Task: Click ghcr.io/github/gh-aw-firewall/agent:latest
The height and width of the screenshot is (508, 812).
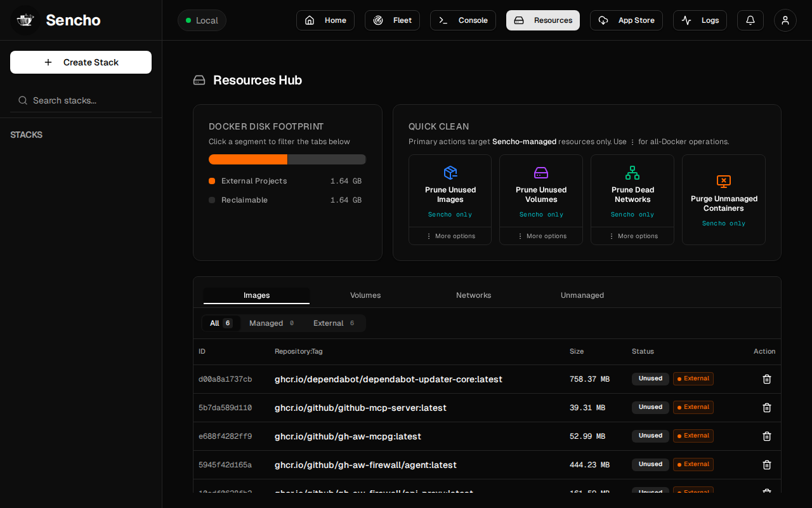Action: (x=365, y=465)
